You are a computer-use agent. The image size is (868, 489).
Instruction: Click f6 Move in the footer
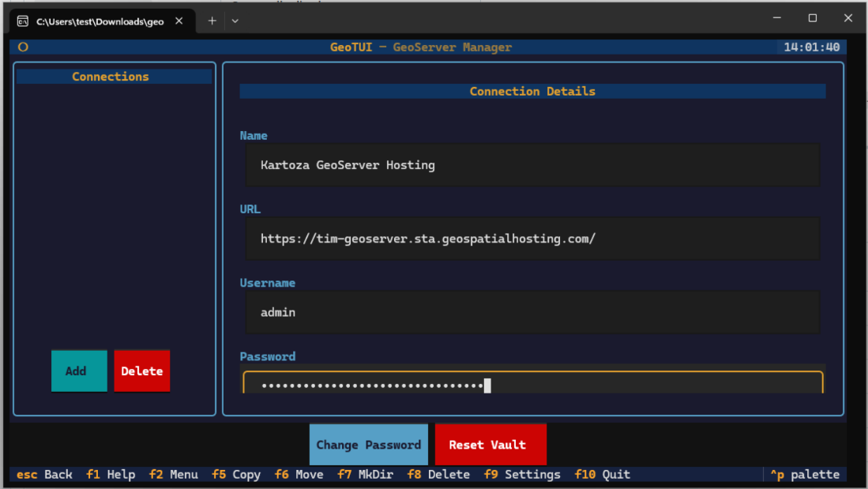coord(299,475)
